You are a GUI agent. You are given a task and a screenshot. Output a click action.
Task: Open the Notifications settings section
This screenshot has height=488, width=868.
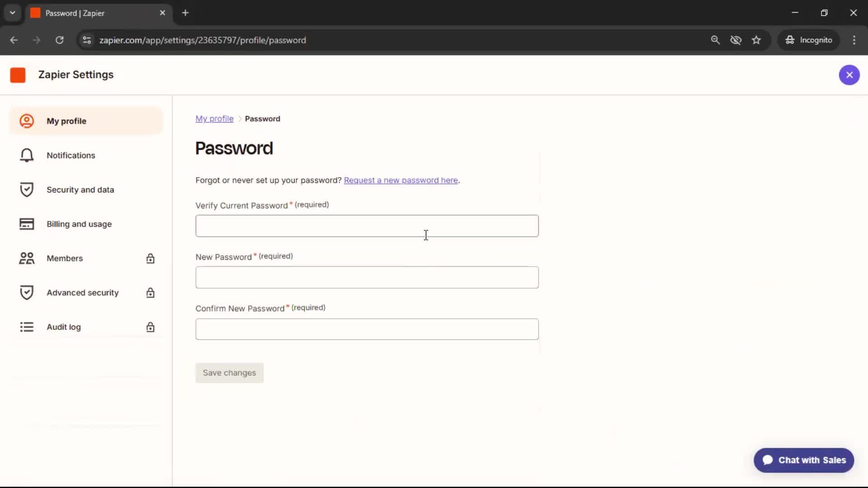point(86,155)
